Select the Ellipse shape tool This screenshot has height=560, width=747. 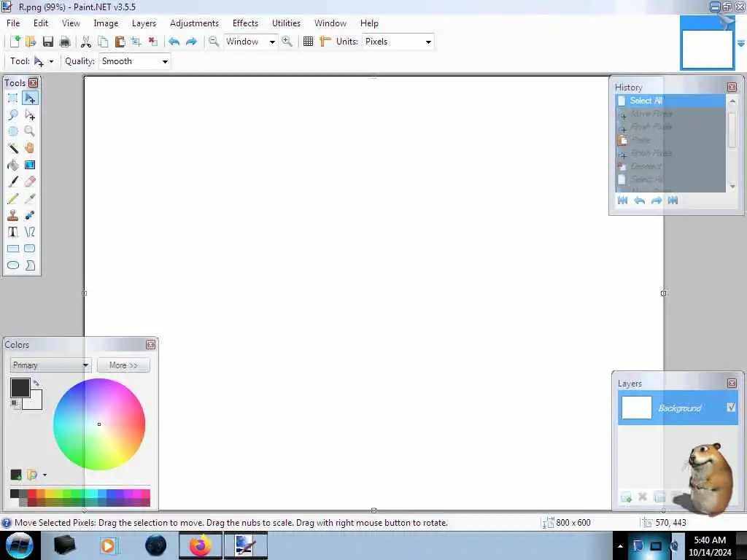tap(13, 265)
